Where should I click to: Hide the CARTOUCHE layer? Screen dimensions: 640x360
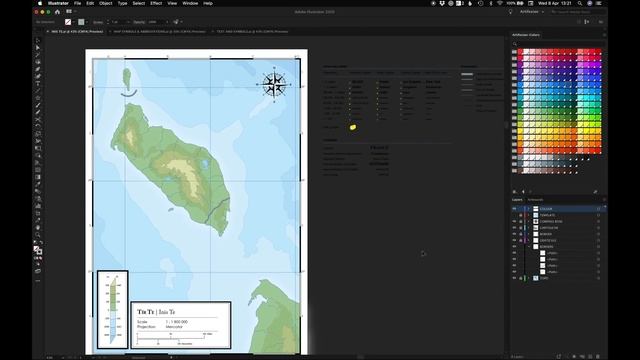click(514, 228)
